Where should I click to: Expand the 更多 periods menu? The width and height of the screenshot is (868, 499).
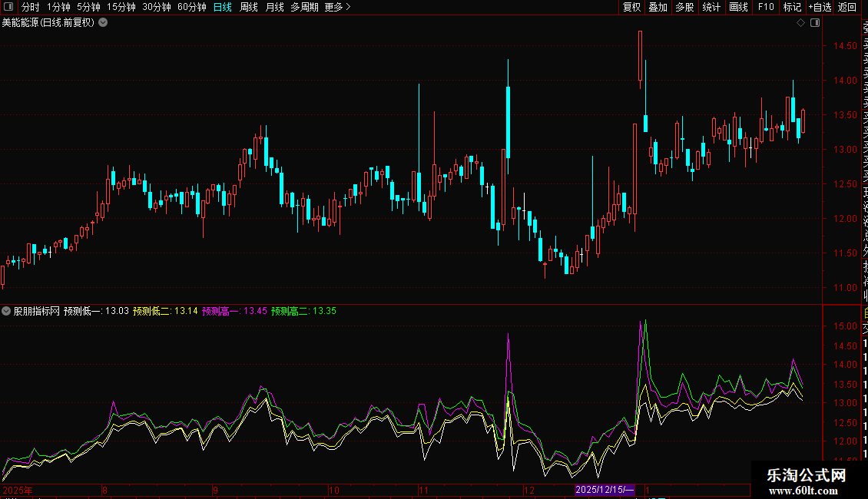[337, 7]
